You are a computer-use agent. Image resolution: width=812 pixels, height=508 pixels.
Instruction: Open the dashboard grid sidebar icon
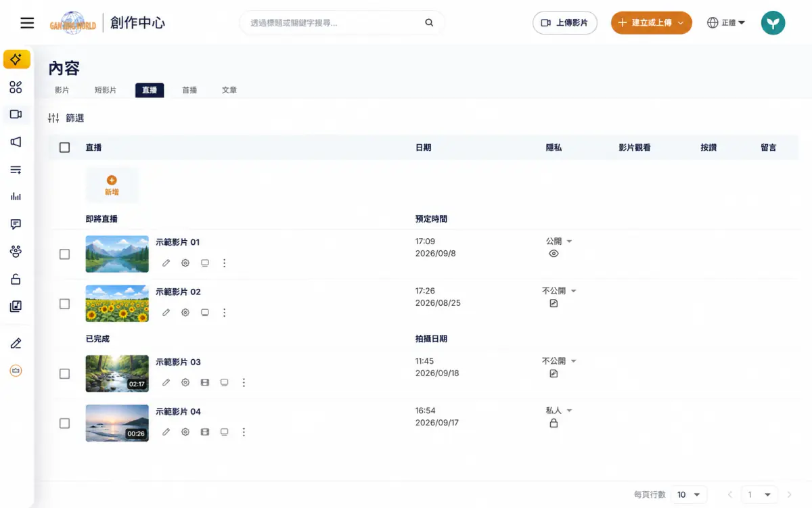coord(16,87)
